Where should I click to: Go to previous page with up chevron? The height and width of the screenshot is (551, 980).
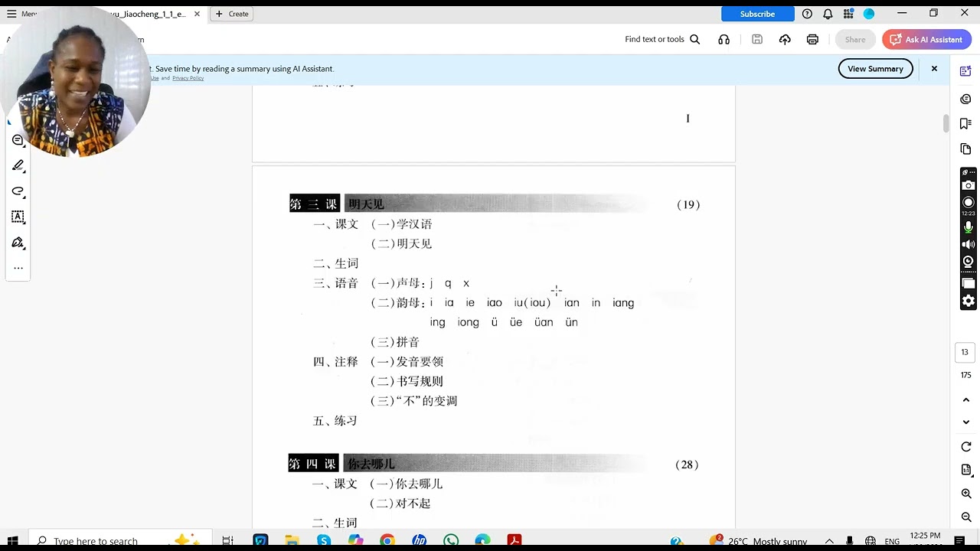(965, 400)
